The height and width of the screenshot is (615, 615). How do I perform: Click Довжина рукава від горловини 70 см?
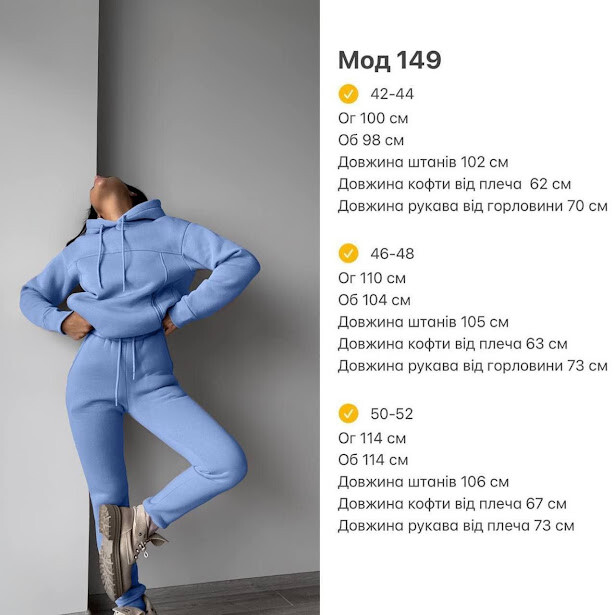click(x=473, y=206)
